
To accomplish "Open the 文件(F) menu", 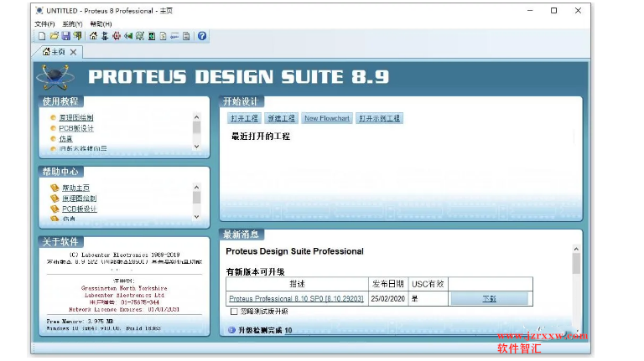I will 44,23.
